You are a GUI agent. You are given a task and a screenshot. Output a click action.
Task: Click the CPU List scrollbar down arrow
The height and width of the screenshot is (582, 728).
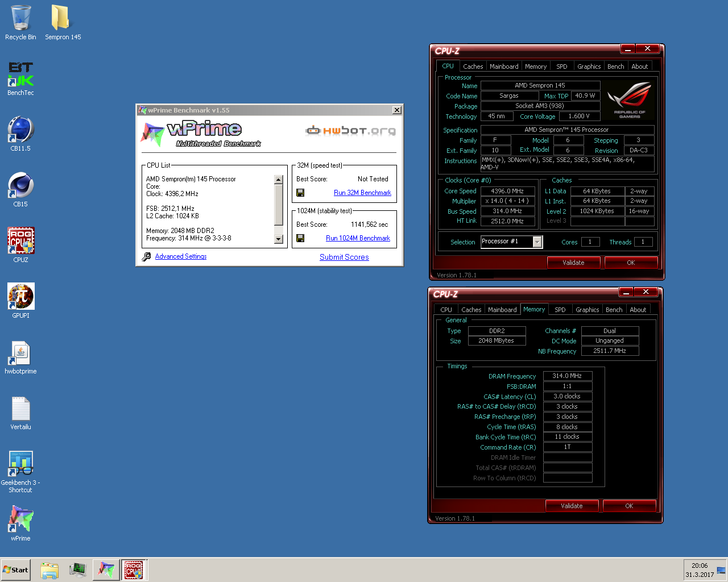[x=279, y=239]
